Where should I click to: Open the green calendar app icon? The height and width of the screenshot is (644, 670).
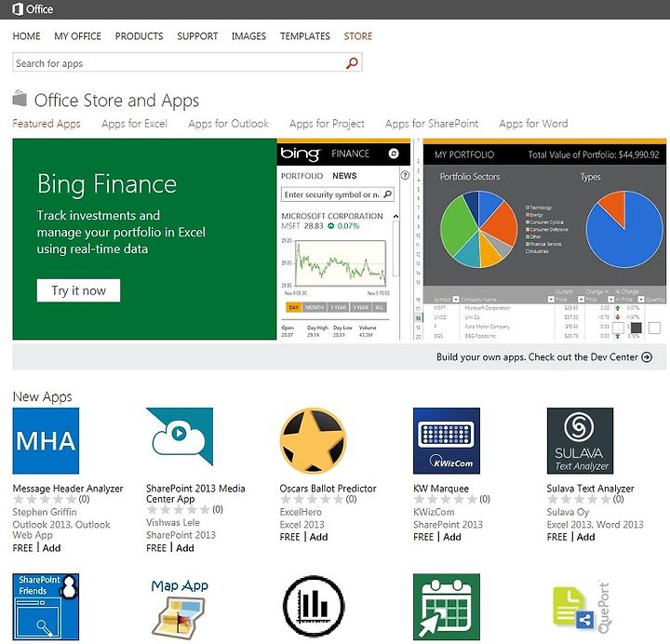[x=447, y=607]
